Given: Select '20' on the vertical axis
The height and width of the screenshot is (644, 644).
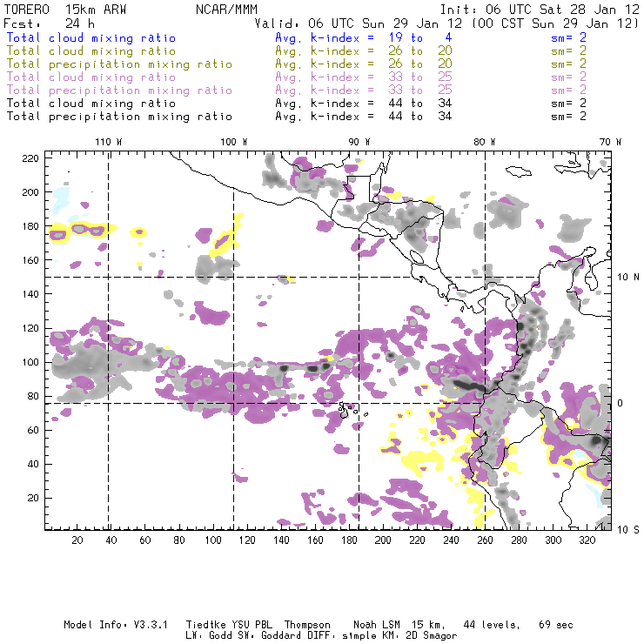Looking at the screenshot, I should 33,498.
